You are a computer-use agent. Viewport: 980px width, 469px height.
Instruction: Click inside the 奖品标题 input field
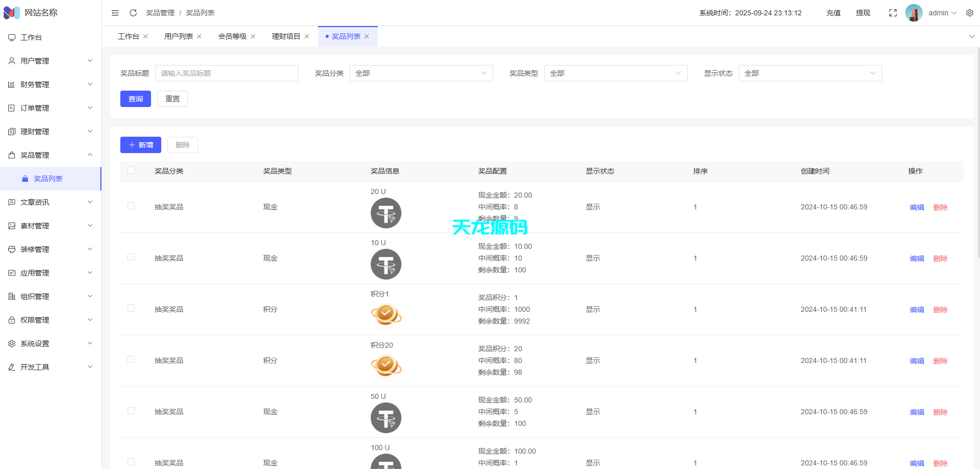[x=227, y=73]
